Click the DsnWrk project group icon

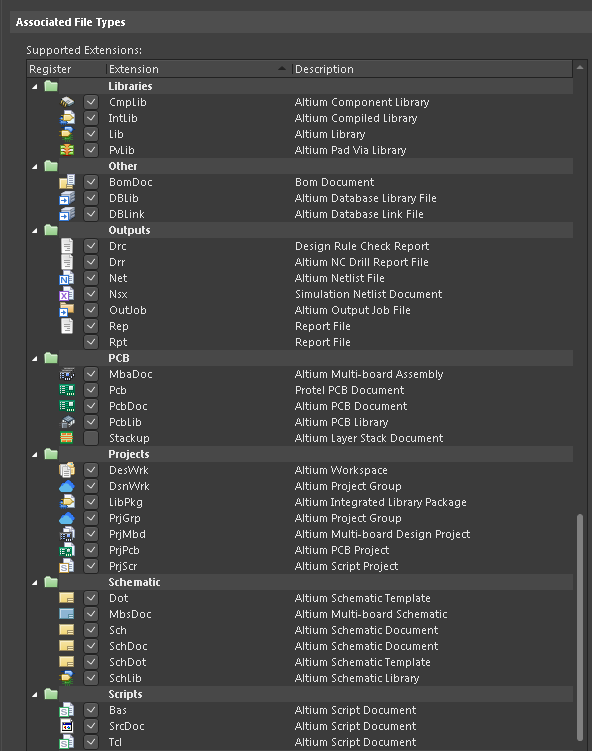(x=67, y=486)
